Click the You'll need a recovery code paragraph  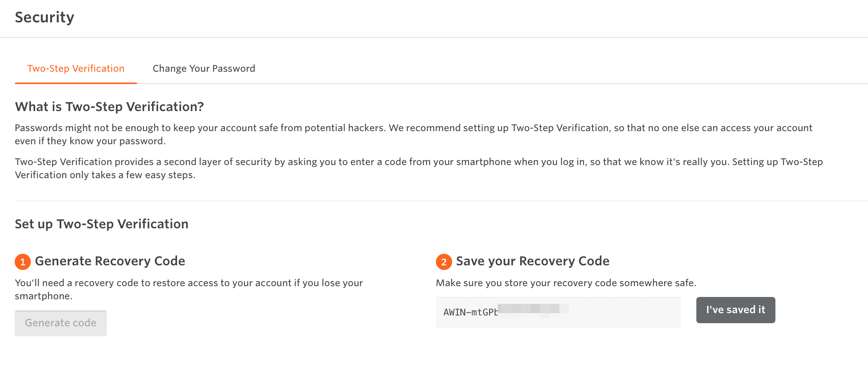(x=188, y=289)
